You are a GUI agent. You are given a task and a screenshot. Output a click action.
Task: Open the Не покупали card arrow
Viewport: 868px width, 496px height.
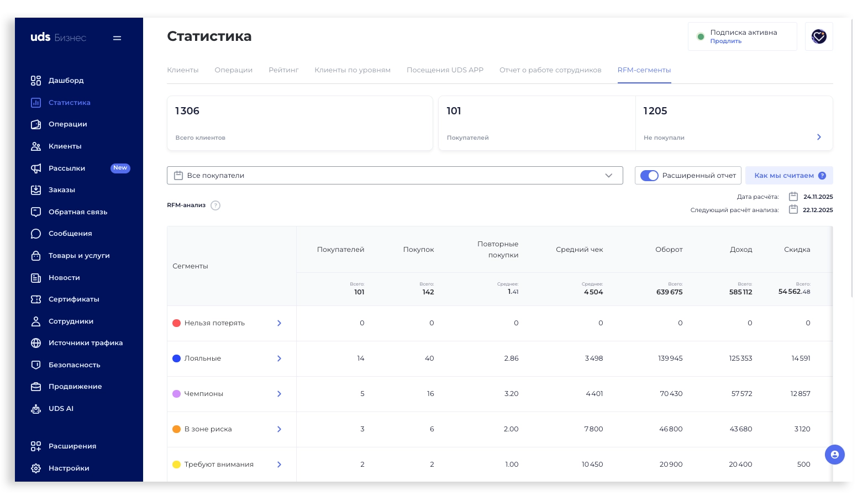click(x=819, y=137)
